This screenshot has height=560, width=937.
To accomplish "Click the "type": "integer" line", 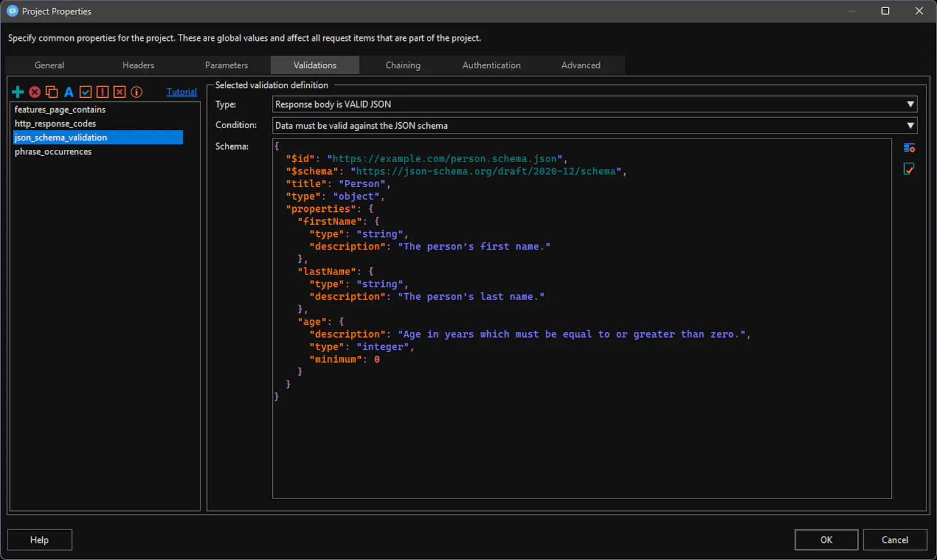I will pyautogui.click(x=362, y=347).
